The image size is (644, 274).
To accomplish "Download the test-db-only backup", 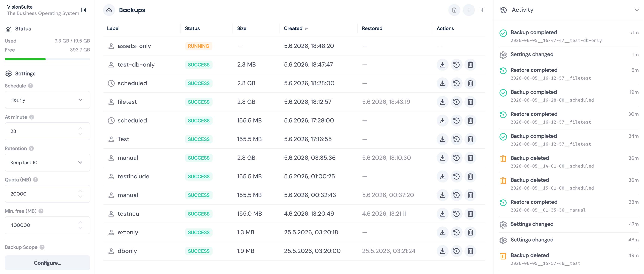I will coord(442,64).
